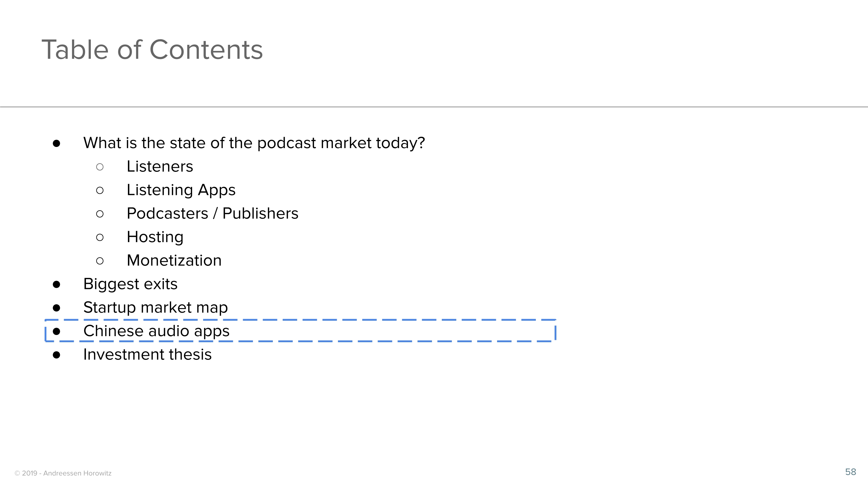Screen dimensions: 868x488
Task: Click the "Hosting" sub-bullet text
Action: (x=155, y=237)
